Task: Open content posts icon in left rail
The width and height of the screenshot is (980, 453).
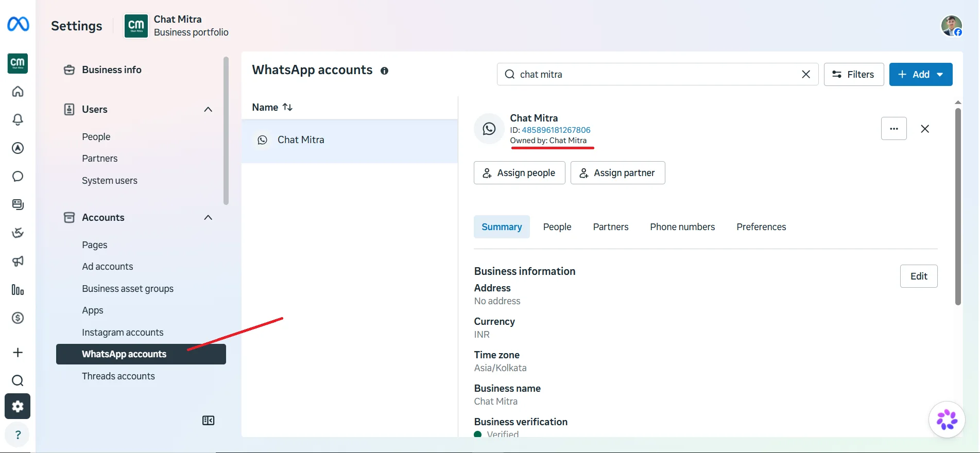Action: point(18,204)
